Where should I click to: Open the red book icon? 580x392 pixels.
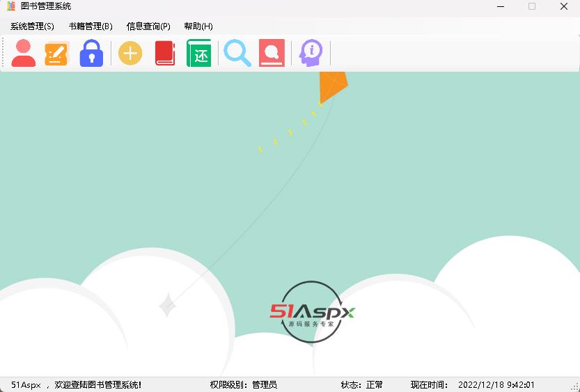[165, 53]
